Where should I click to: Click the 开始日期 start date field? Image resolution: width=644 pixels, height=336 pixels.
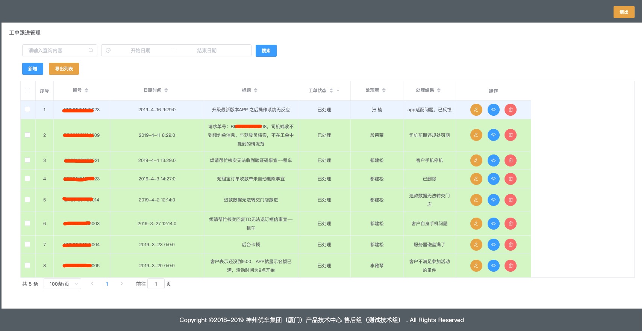click(141, 50)
